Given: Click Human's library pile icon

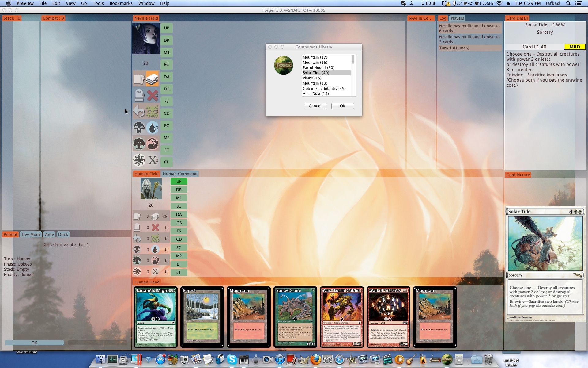Looking at the screenshot, I should pos(155,217).
